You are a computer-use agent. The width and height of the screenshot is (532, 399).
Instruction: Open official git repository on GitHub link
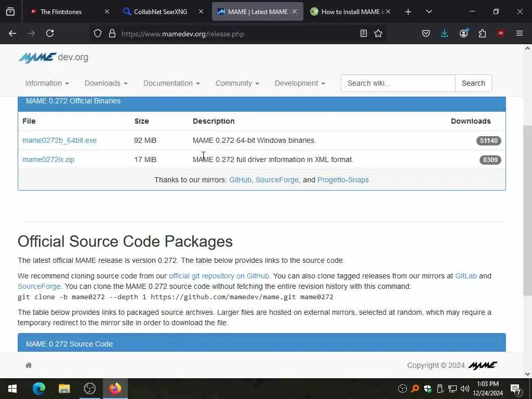[219, 276]
